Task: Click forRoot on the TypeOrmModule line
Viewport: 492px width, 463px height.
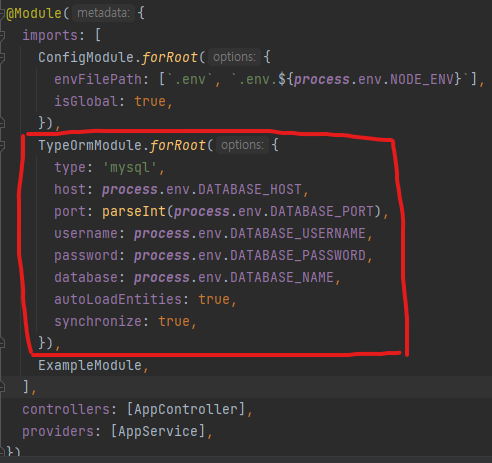Action: [x=178, y=145]
